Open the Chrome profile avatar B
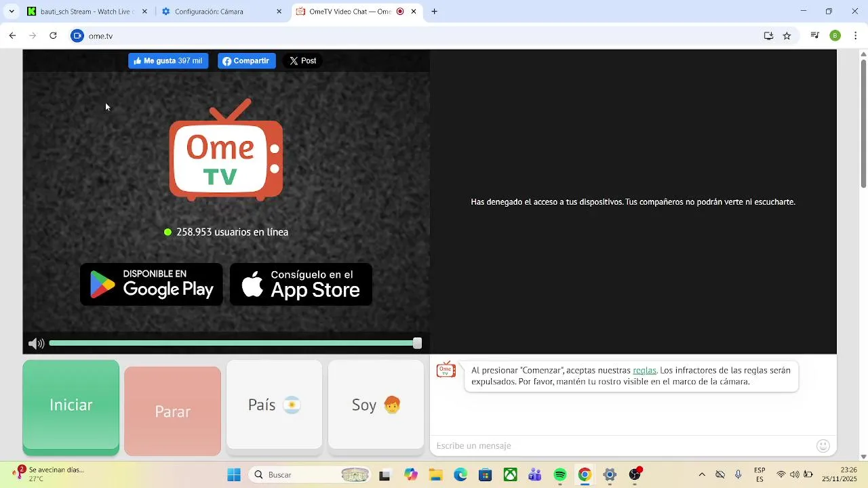Screen dimensions: 868x488 tap(835, 36)
